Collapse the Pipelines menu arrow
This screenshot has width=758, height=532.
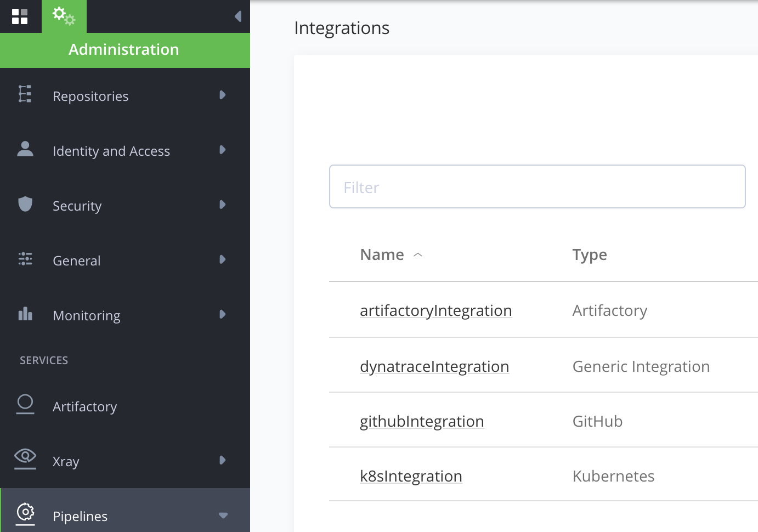point(223,516)
